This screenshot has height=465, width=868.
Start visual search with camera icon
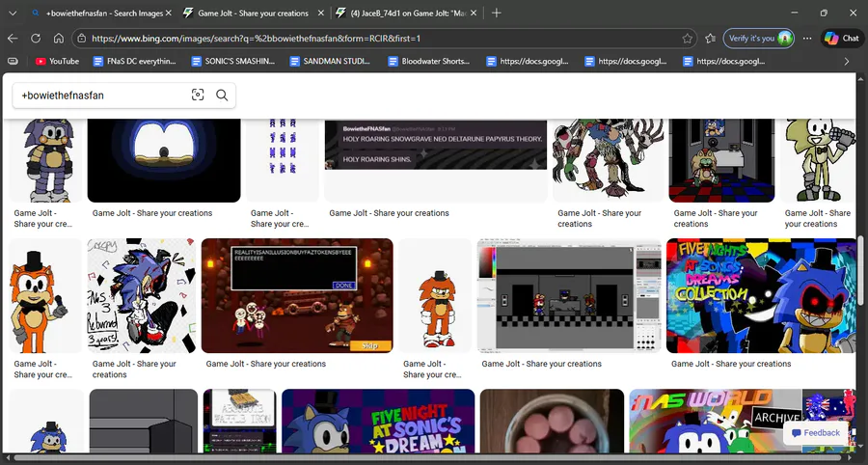click(x=198, y=96)
